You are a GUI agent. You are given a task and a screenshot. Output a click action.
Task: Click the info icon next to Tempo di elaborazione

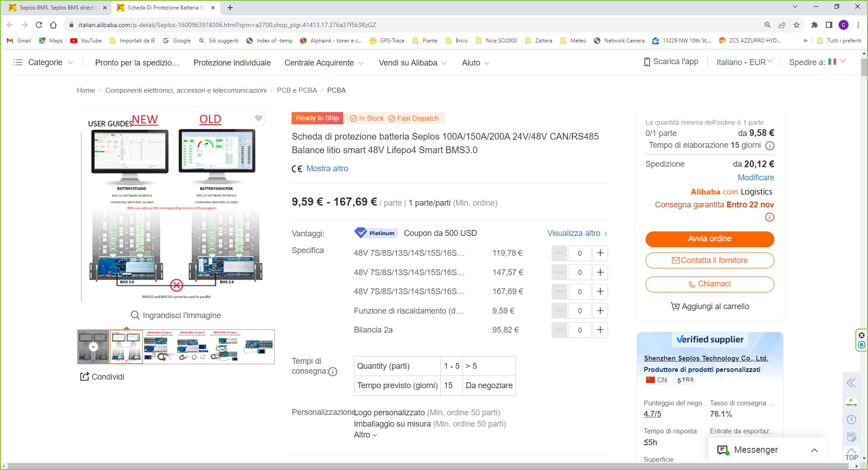point(769,146)
